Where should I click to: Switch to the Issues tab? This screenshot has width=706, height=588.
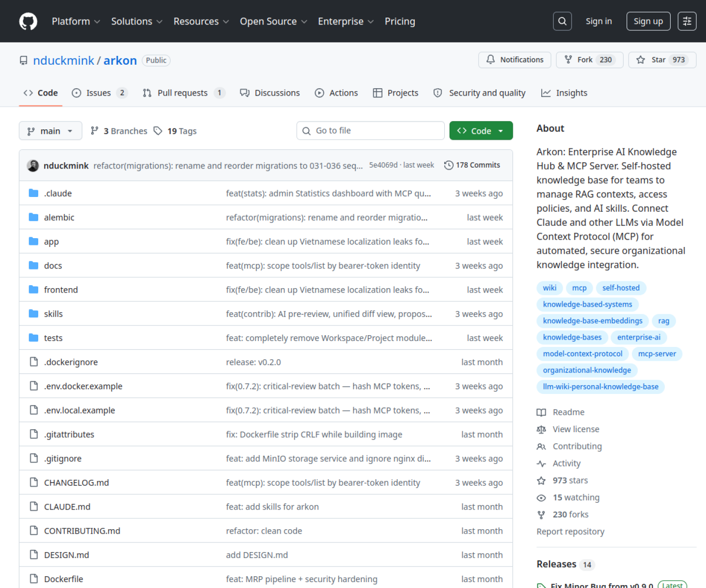[x=100, y=93]
